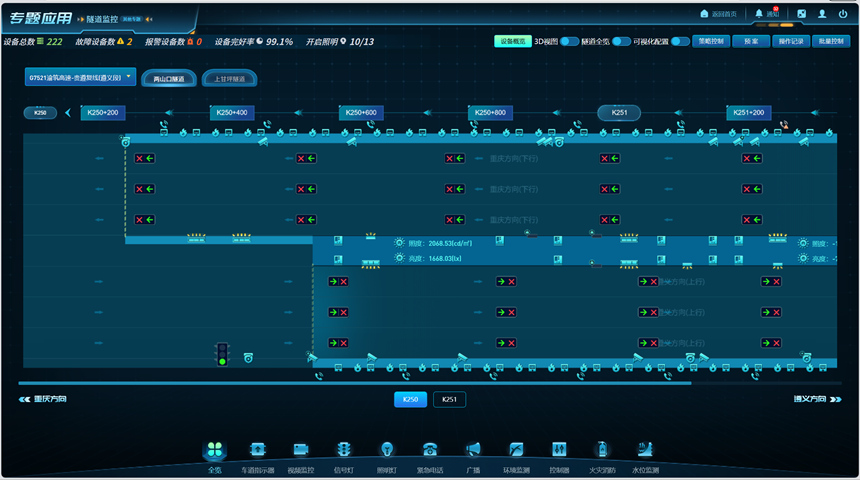Toggle fullscreen with the expand icon
Screen dimensions: 860x480
coord(801,14)
